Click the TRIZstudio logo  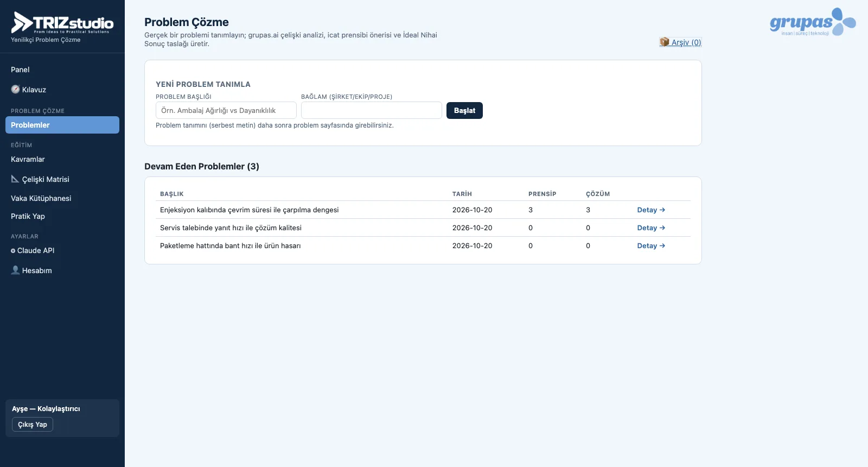[62, 23]
